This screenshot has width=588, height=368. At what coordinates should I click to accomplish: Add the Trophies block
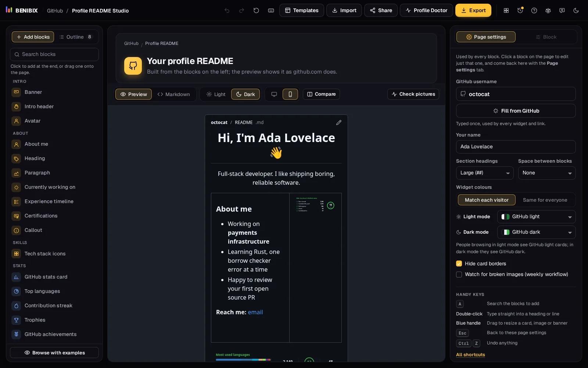coord(54,320)
